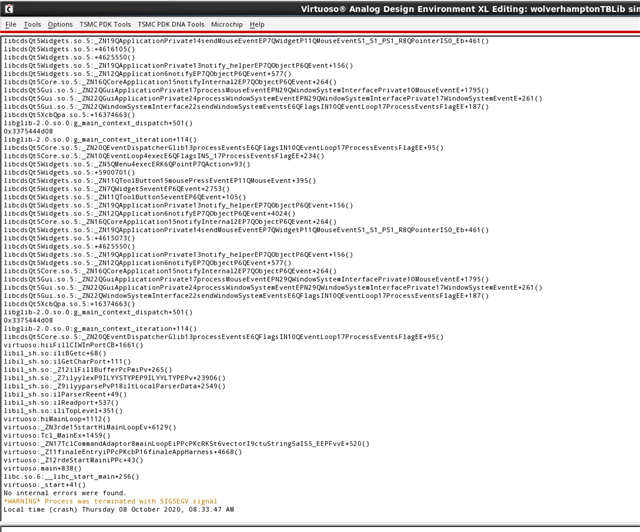Click log line ending '+4615073()'

pyautogui.click(x=69, y=238)
